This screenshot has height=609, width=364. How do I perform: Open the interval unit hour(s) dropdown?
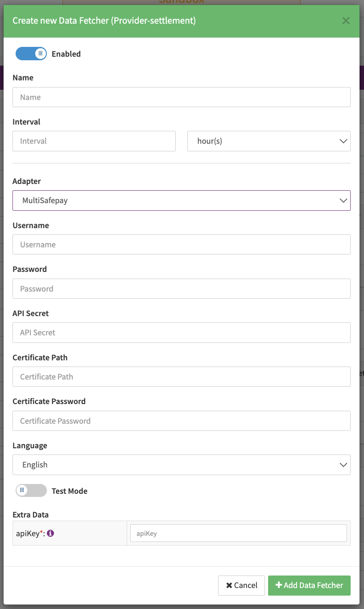(x=269, y=141)
